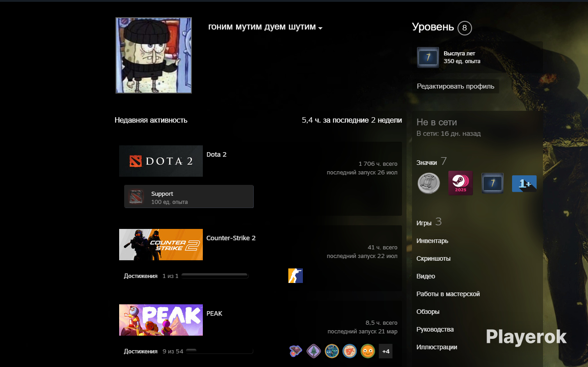Click the Уровень label

coord(433,27)
